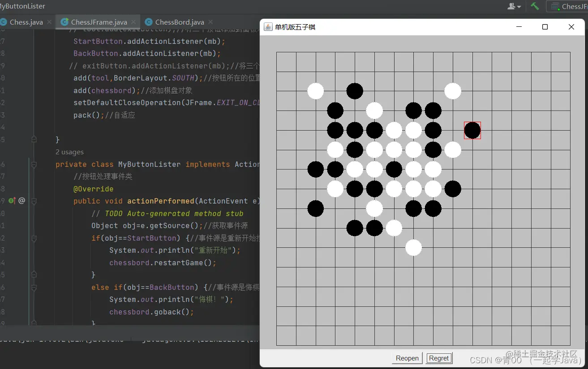This screenshot has width=588, height=369.
Task: Switch to the ChessJFrame.java tab
Action: [99, 21]
